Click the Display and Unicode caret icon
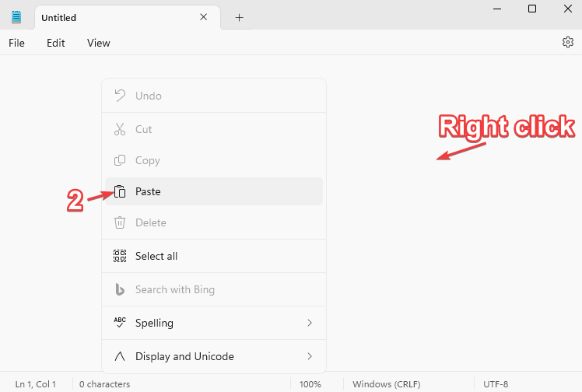 click(120, 356)
